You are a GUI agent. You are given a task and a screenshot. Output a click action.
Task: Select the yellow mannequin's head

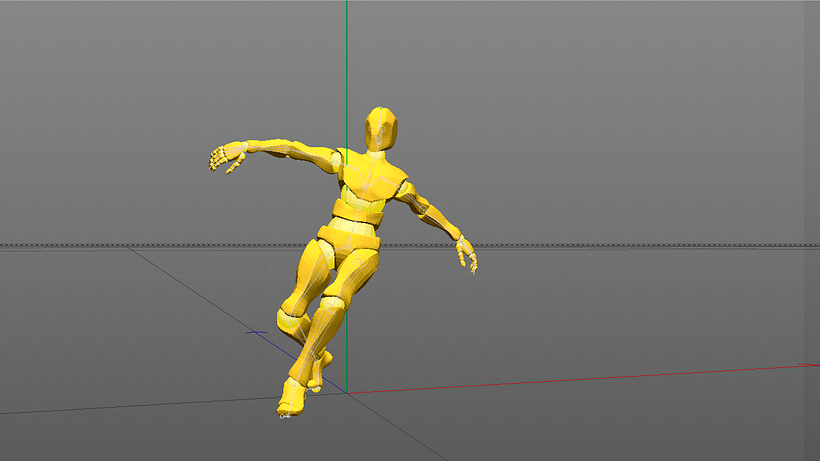[381, 128]
